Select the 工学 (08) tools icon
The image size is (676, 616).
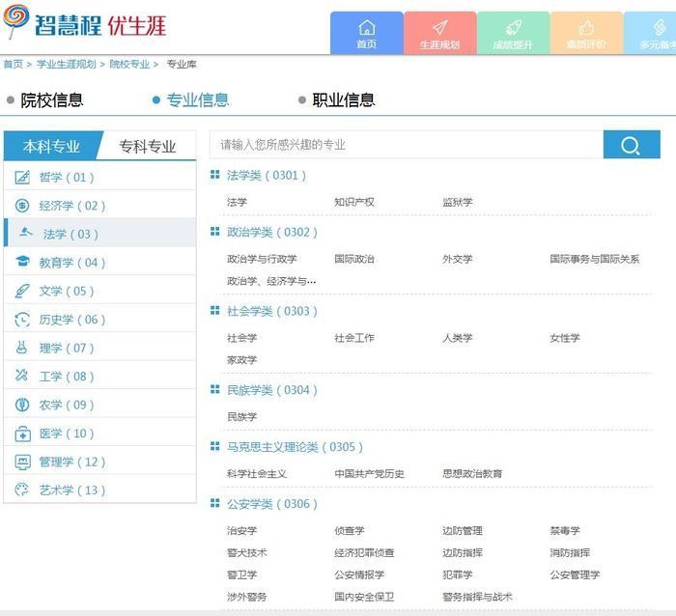tap(21, 375)
